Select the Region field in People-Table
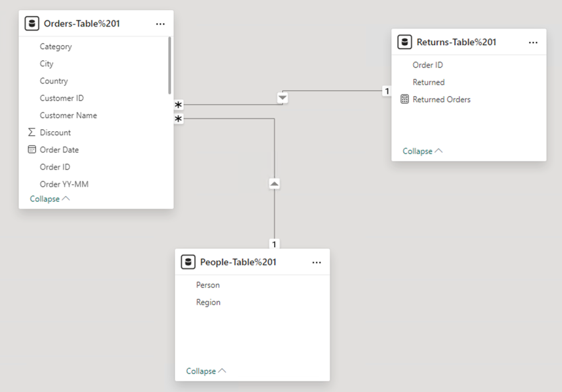The image size is (562, 392). pos(208,302)
